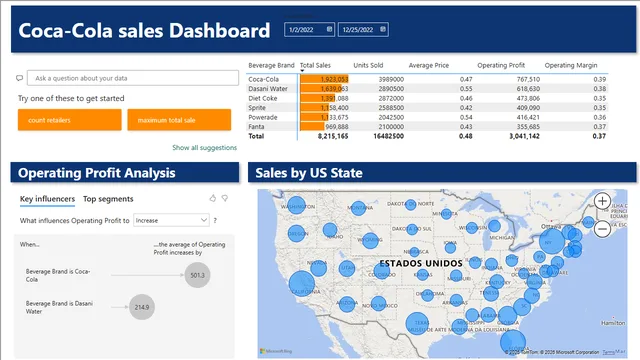Switch to Top segments tab
This screenshot has width=640, height=360.
[108, 199]
